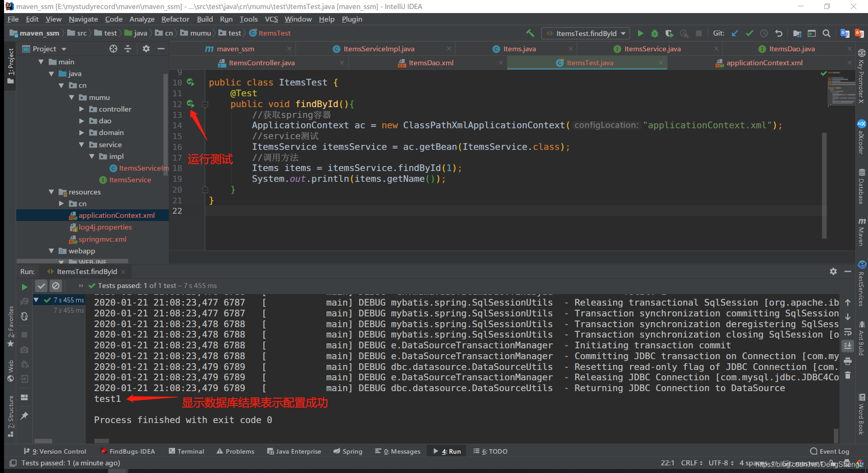868x473 pixels.
Task: Open the 6: TODO tool window
Action: click(x=490, y=451)
